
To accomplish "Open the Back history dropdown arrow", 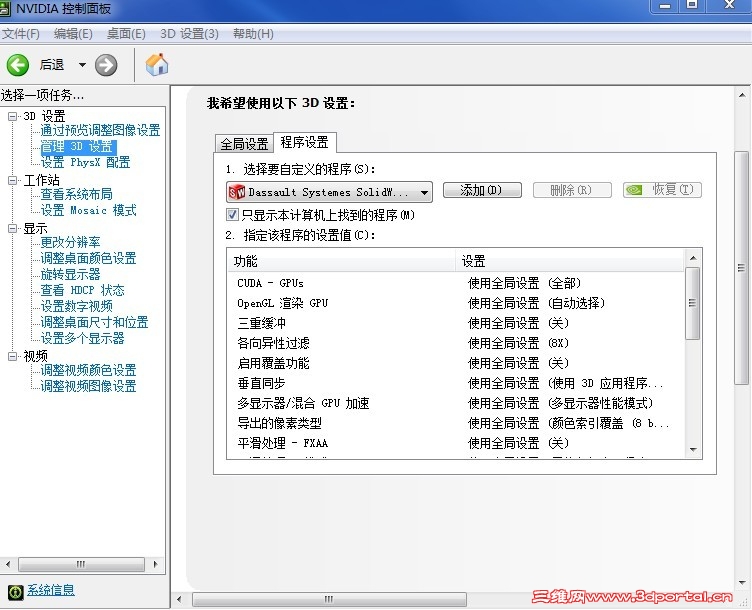I will 82,65.
